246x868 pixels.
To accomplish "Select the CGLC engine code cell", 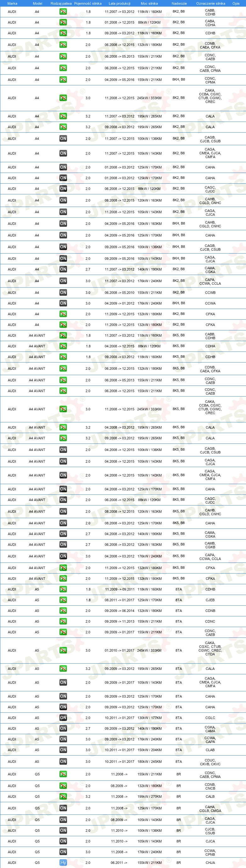I will click(x=210, y=718).
